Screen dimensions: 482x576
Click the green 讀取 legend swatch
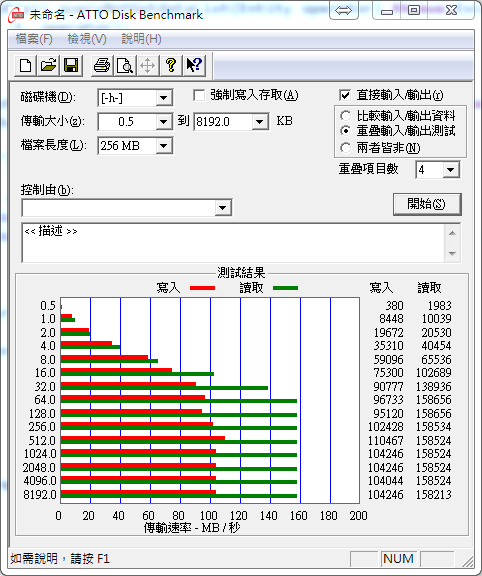coord(285,288)
